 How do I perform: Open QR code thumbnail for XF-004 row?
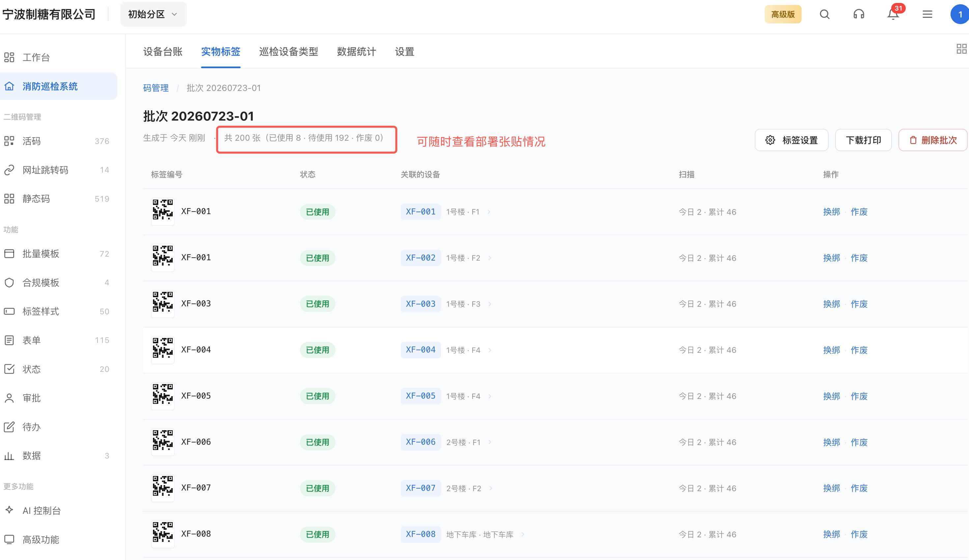tap(163, 350)
